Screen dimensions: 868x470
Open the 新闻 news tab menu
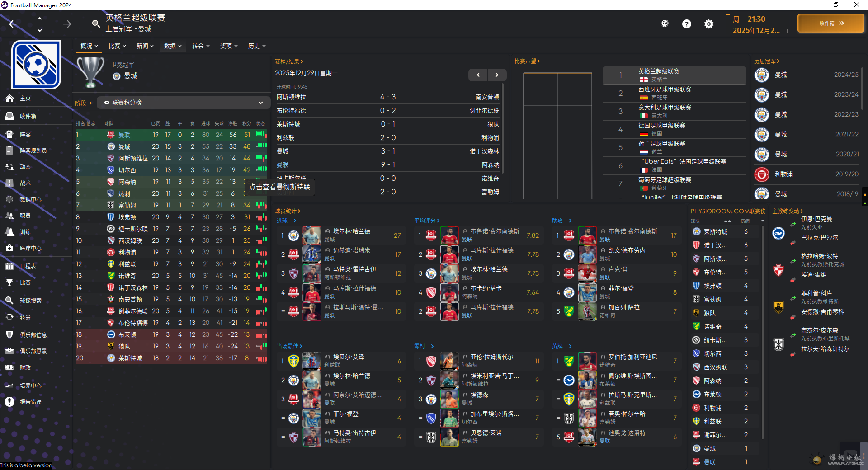145,46
